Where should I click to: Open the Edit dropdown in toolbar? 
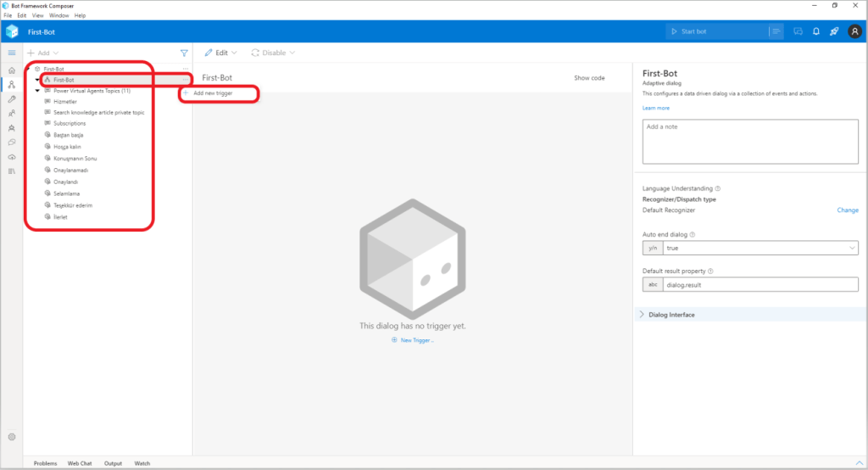(221, 53)
